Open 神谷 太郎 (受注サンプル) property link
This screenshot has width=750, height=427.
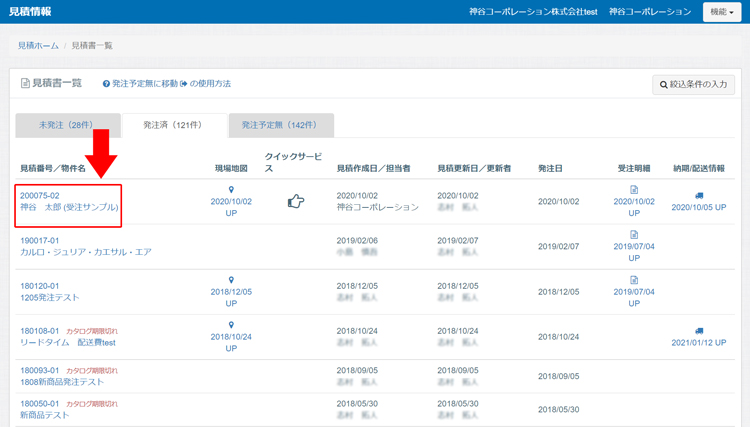click(69, 207)
